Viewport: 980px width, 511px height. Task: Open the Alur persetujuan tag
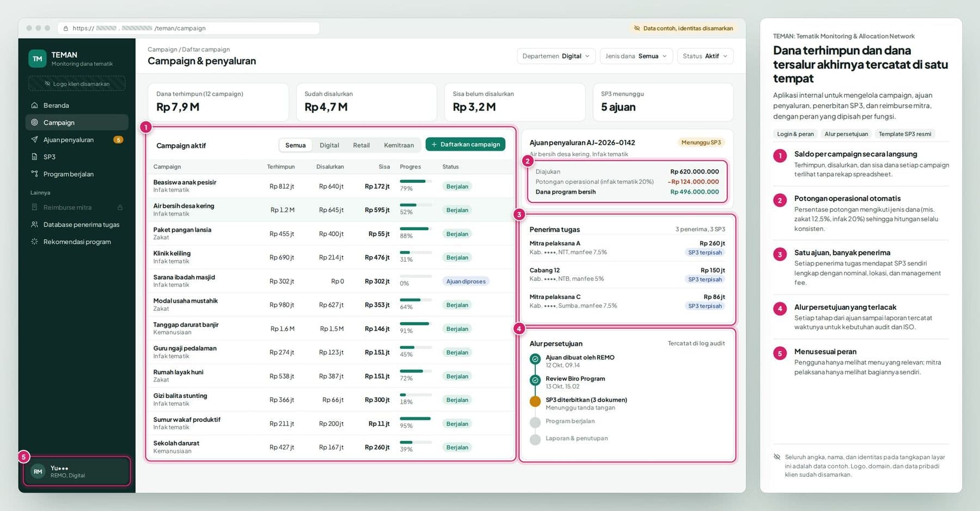pyautogui.click(x=846, y=134)
